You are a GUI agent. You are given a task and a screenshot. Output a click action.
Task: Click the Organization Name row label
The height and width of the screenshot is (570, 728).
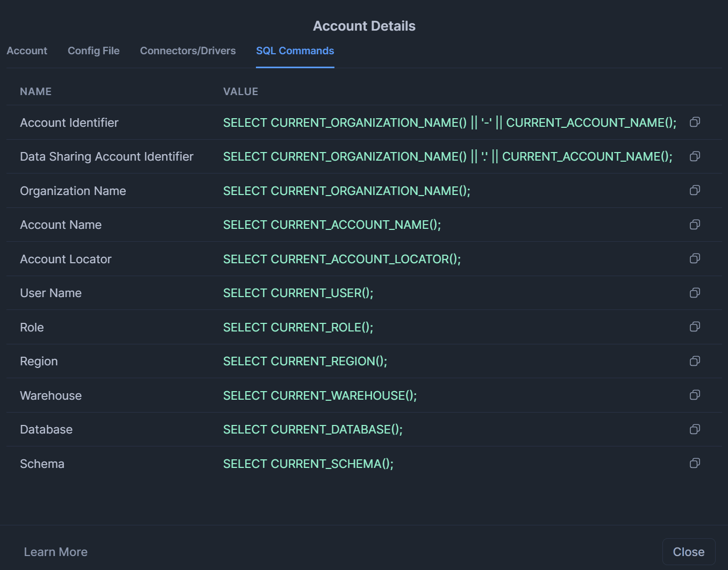coord(73,191)
